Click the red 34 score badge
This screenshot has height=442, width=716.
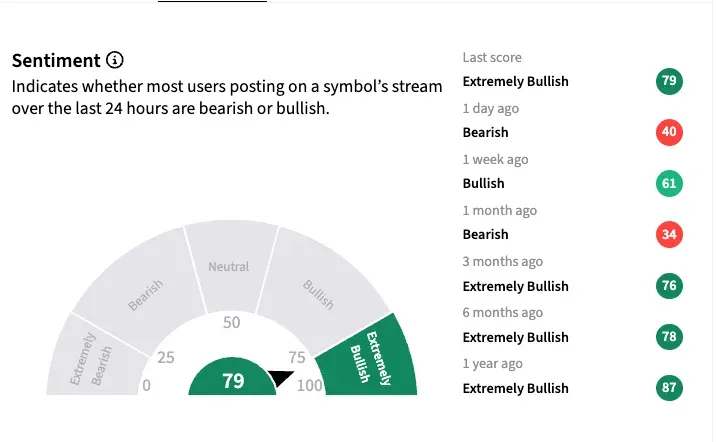point(669,234)
